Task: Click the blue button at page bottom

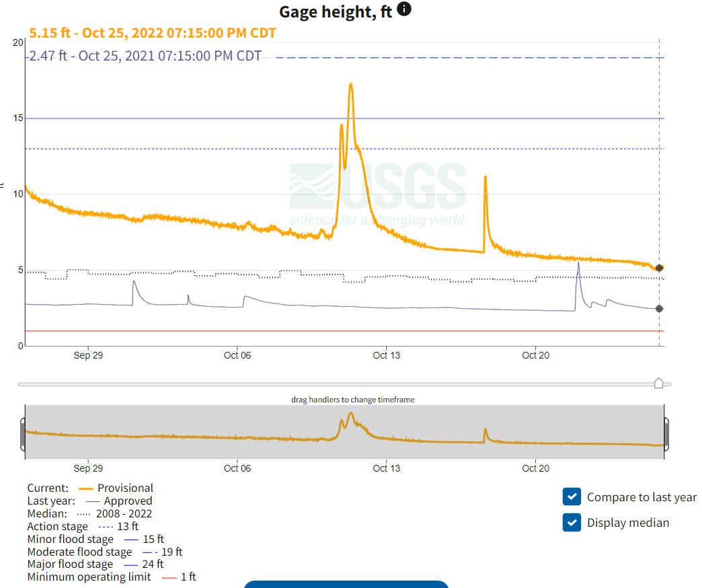Action: point(346,584)
